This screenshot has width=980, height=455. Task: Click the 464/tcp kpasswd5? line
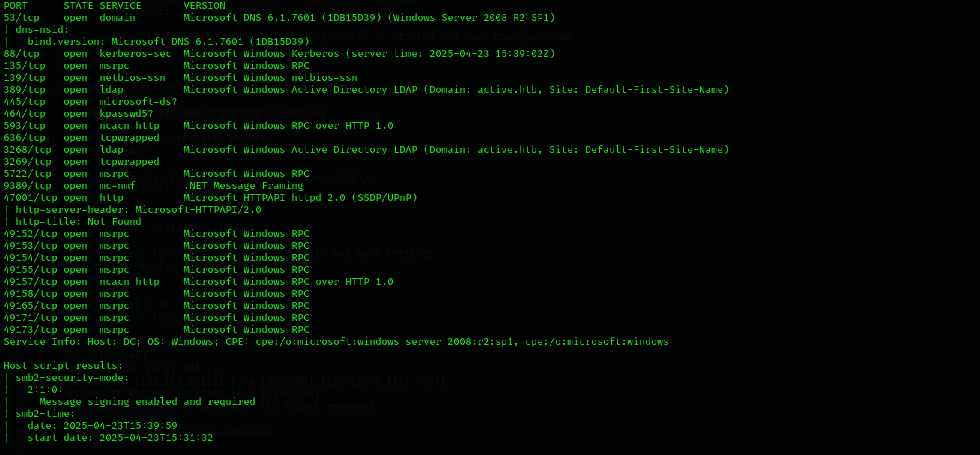[x=79, y=114]
